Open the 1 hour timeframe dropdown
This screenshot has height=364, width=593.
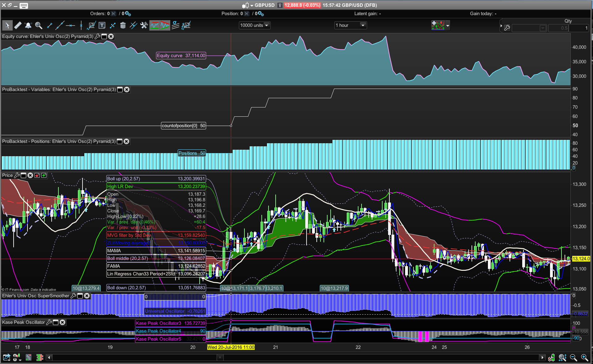(351, 25)
